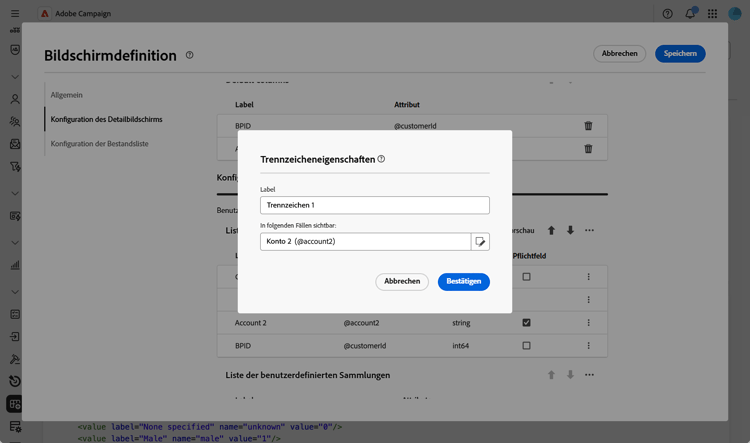Toggle Pflichtfeld checkbox for BPID row
Image resolution: width=750 pixels, height=443 pixels.
526,345
